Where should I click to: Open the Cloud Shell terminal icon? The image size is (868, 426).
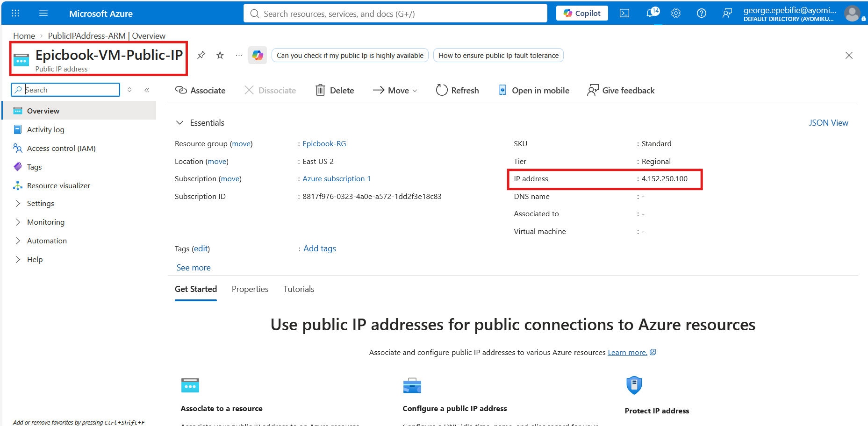(624, 14)
